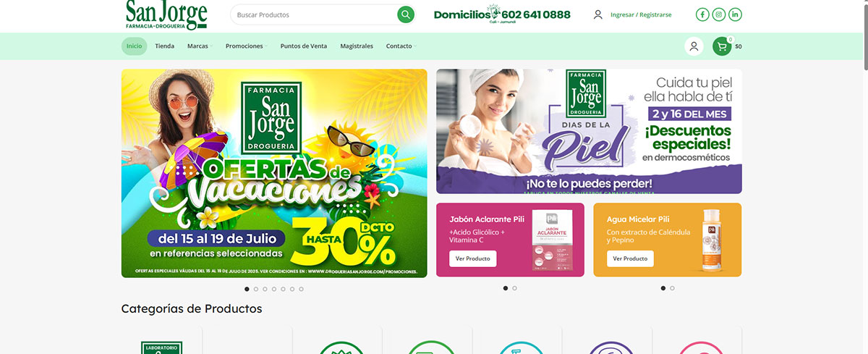Image resolution: width=868 pixels, height=354 pixels.
Task: Open the account icon in green navbar
Action: (694, 46)
